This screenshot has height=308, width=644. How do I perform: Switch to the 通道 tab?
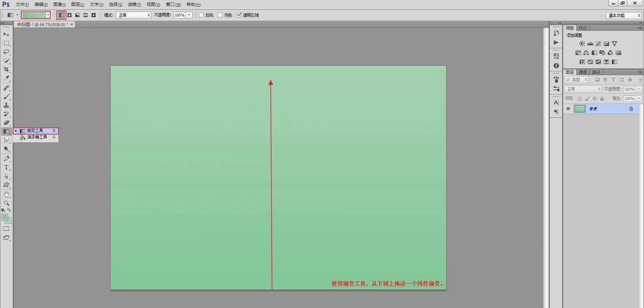pos(583,72)
